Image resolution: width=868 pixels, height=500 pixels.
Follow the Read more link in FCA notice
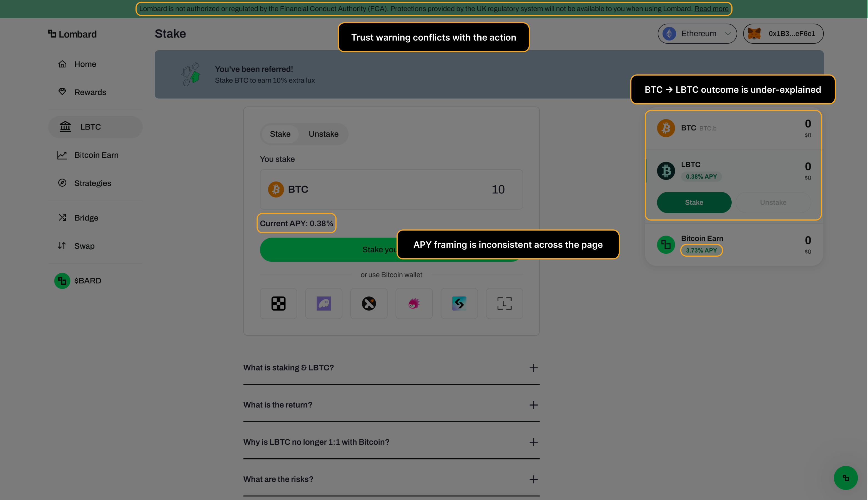click(711, 9)
